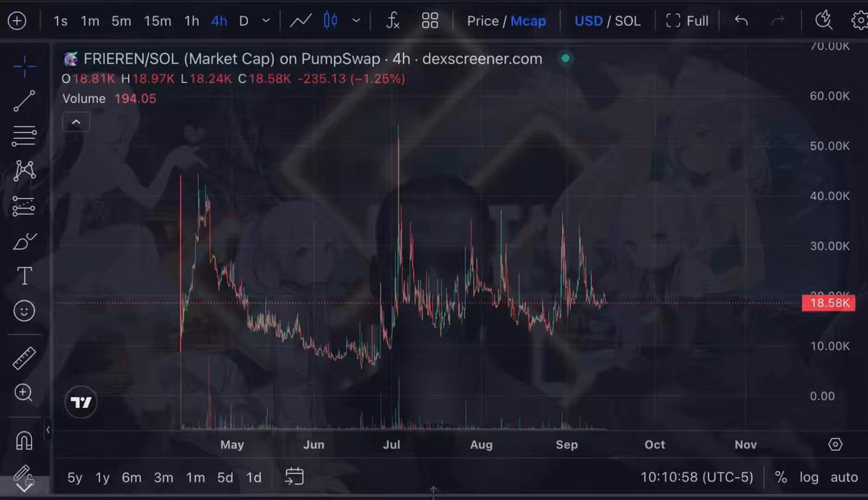Click the 50.00K price axis label
868x500 pixels.
[829, 146]
